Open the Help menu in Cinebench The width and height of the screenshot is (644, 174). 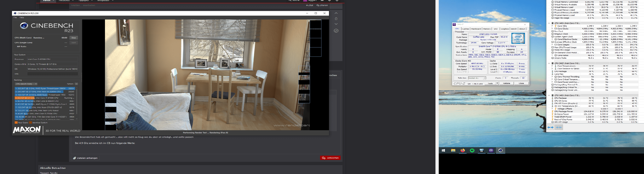22,18
